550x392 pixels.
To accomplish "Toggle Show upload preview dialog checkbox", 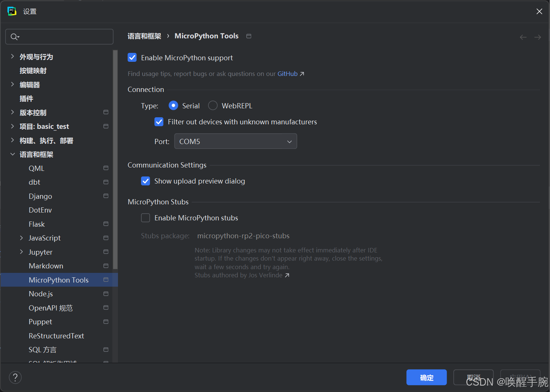I will coord(146,181).
